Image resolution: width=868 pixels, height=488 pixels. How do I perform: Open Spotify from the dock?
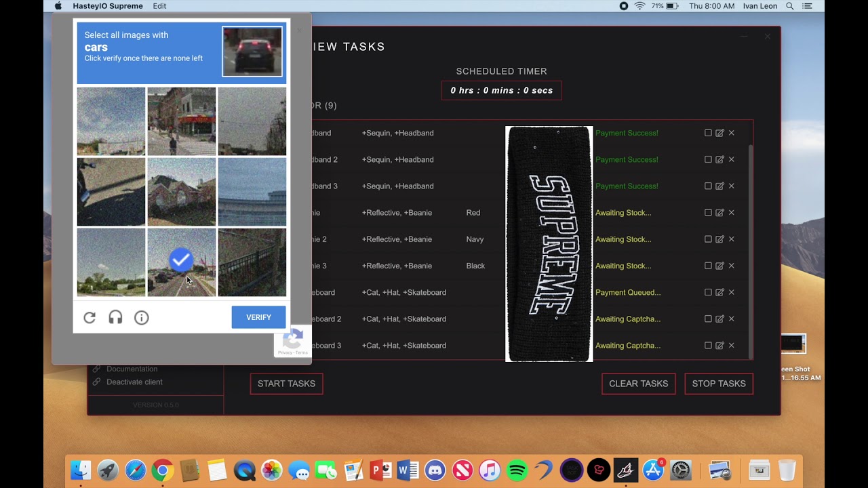pyautogui.click(x=517, y=470)
